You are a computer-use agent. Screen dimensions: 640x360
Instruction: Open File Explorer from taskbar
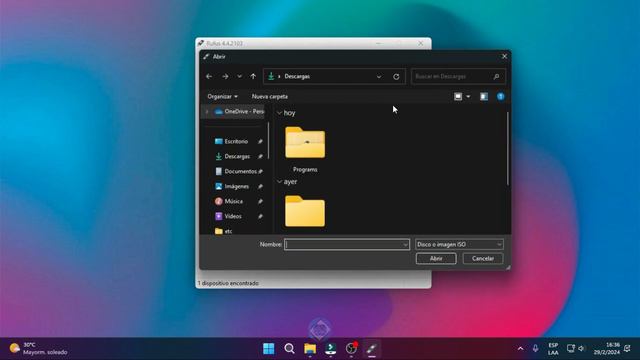tap(310, 349)
